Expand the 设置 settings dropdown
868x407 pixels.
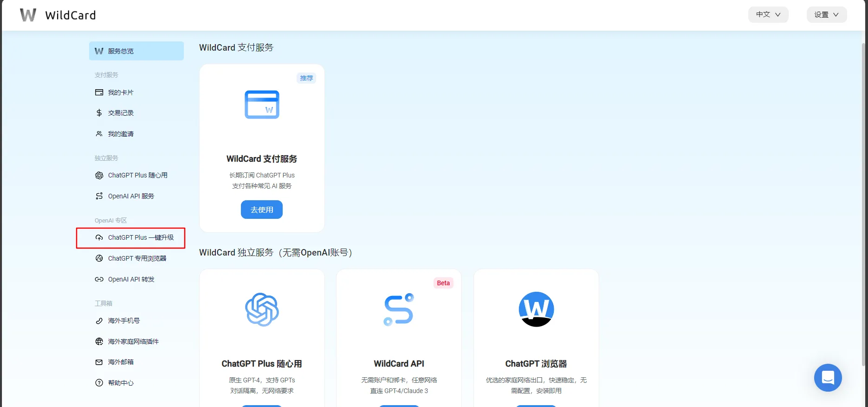[x=826, y=14]
